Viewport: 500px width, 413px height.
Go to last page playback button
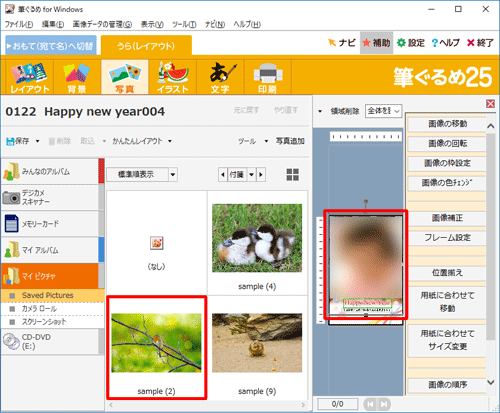point(384,404)
